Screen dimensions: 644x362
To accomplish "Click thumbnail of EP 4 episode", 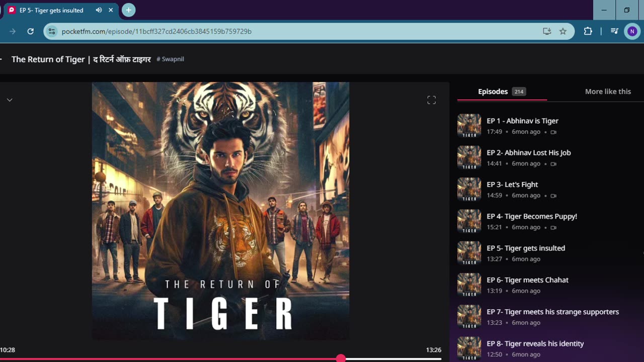I will tap(469, 221).
